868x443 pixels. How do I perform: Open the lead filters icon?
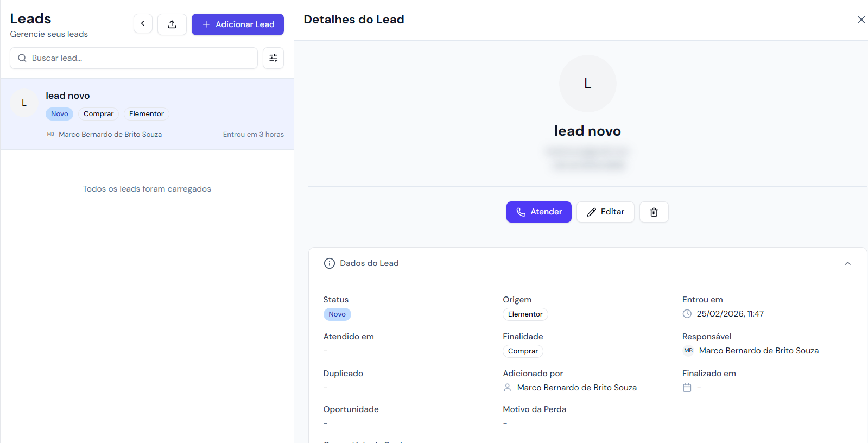point(273,58)
